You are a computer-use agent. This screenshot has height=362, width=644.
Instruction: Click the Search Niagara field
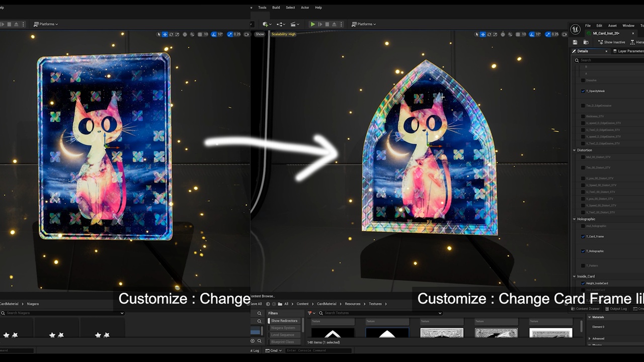tap(62, 313)
